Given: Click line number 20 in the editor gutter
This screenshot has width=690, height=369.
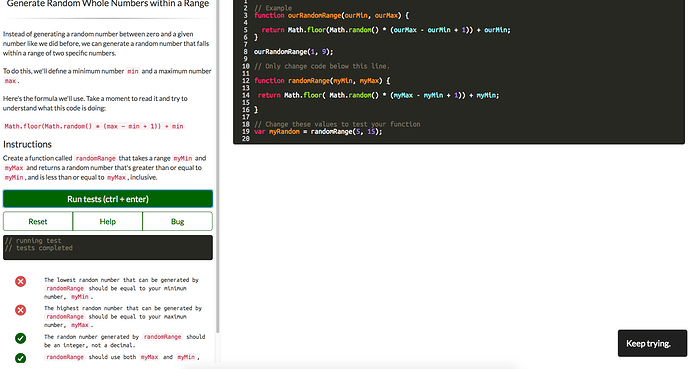Looking at the screenshot, I should (x=246, y=139).
